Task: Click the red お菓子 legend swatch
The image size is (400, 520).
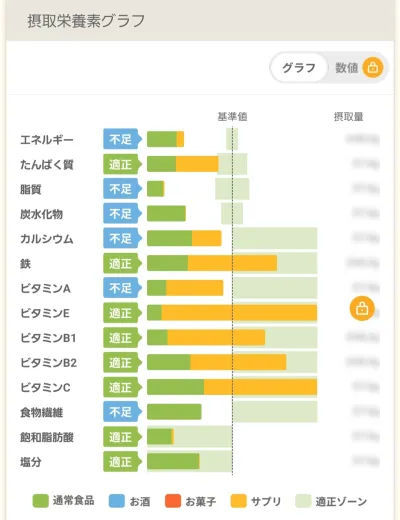Action: click(x=173, y=501)
